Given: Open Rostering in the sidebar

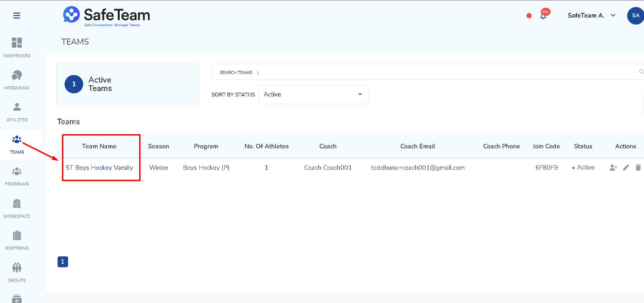Looking at the screenshot, I should (x=17, y=241).
